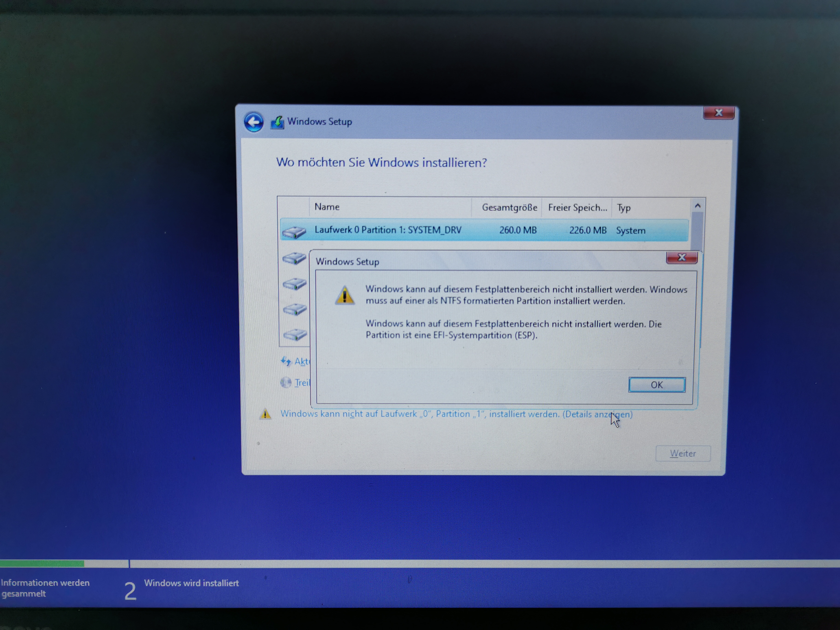
Task: Select the second drive icon in list
Action: 294,258
